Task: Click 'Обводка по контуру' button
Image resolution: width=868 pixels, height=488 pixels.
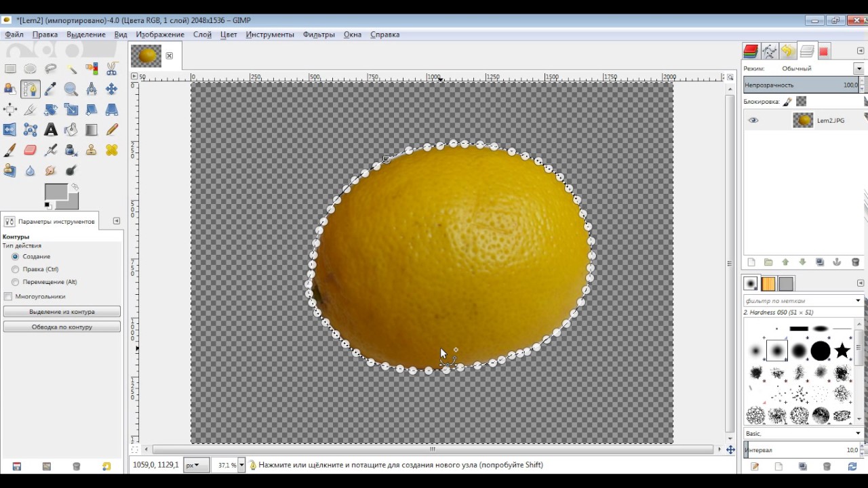Action: point(62,327)
